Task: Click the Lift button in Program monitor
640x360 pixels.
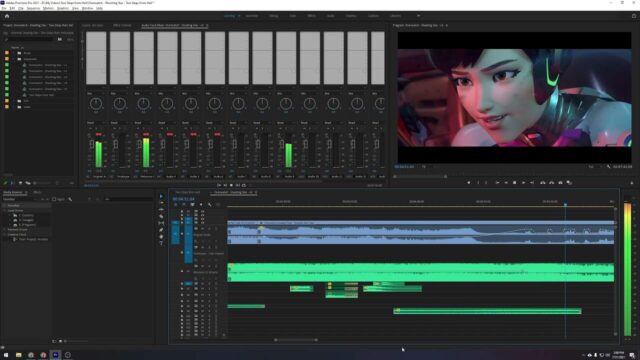Action: pyautogui.click(x=543, y=183)
